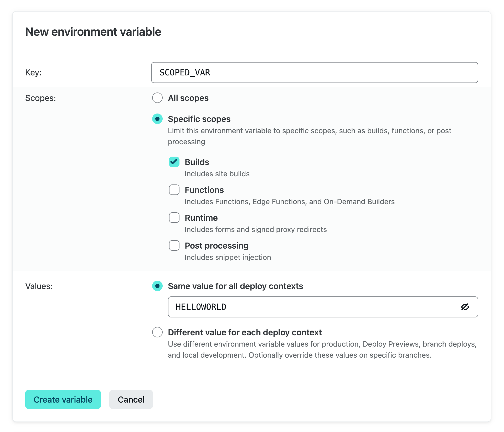
Task: Click the Specific scopes label
Action: pyautogui.click(x=199, y=119)
